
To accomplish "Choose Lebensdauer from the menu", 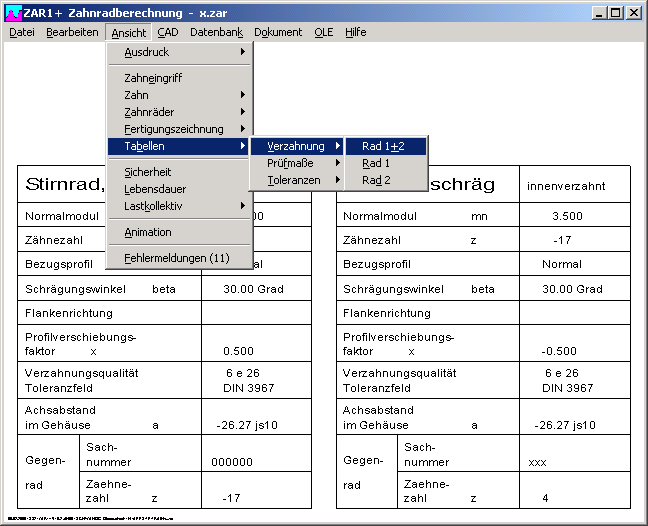I will [x=155, y=189].
